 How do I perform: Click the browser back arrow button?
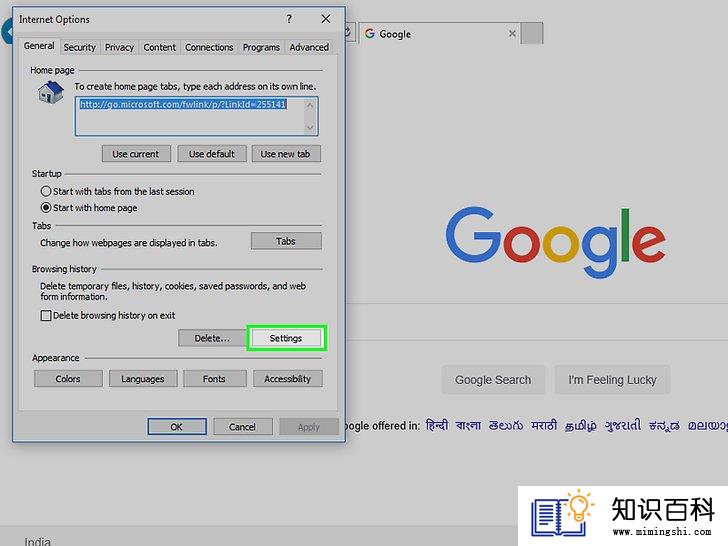tap(7, 32)
